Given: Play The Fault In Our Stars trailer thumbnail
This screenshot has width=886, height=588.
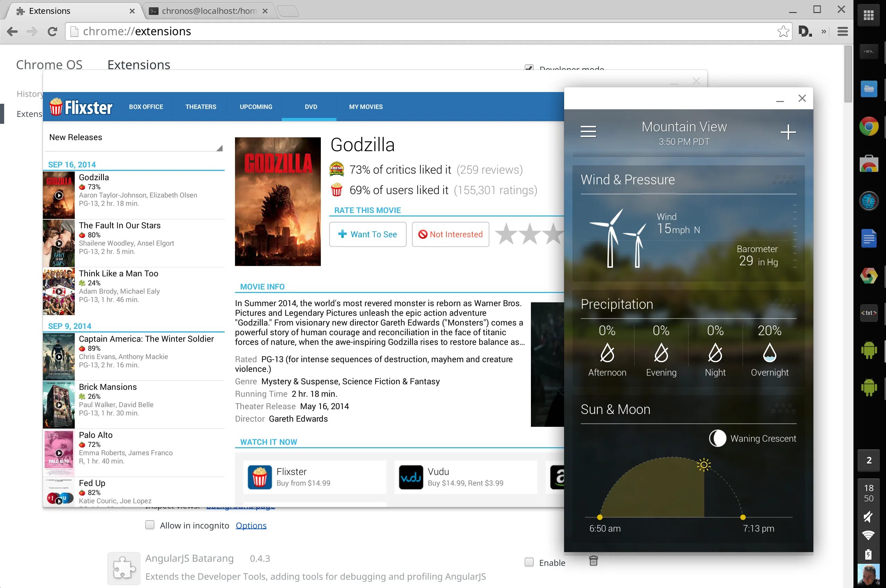Looking at the screenshot, I should coord(59,244).
